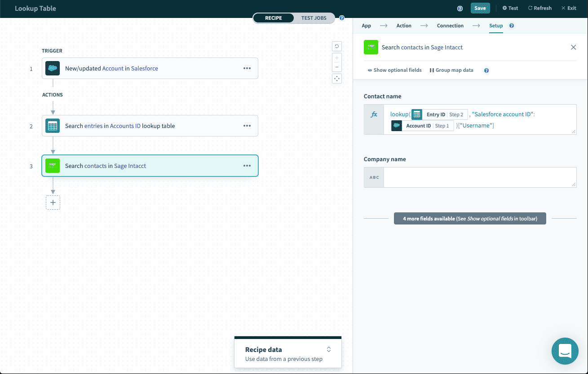Click into the Company name input field

(x=480, y=177)
